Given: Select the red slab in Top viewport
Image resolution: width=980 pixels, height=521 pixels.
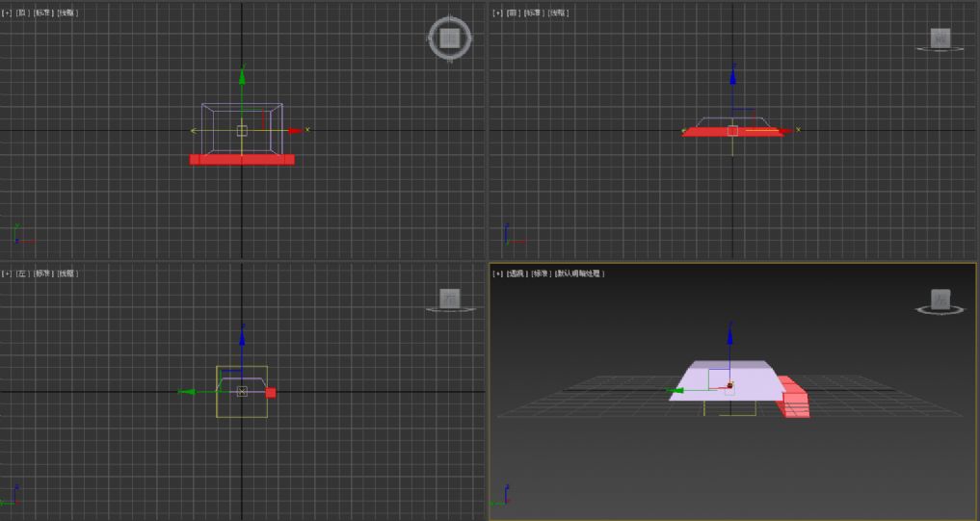Looking at the screenshot, I should pyautogui.click(x=242, y=160).
